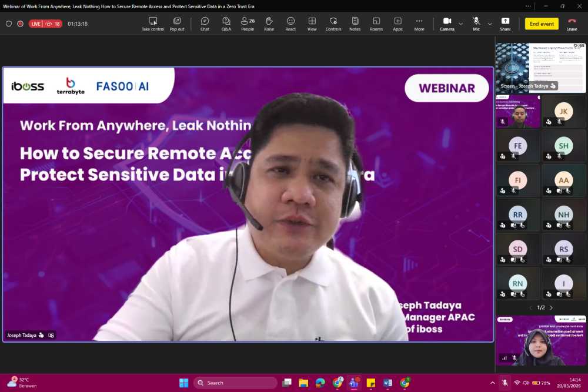Open the Q&A panel
588x392 pixels.
point(226,24)
